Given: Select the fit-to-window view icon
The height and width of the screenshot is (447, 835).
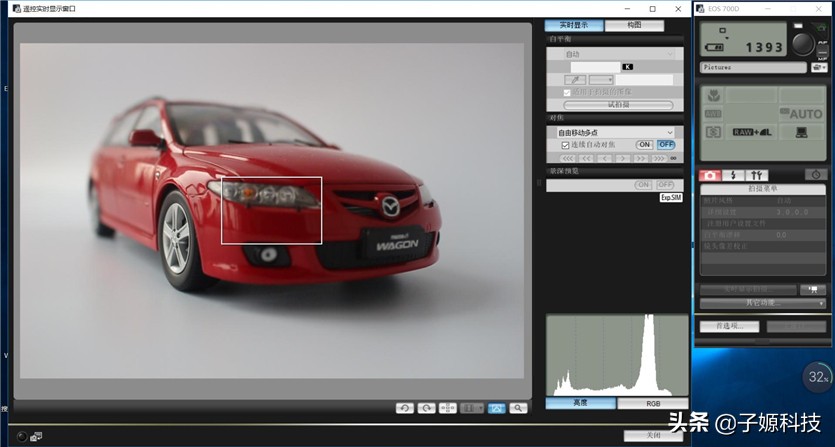Looking at the screenshot, I should [x=496, y=409].
